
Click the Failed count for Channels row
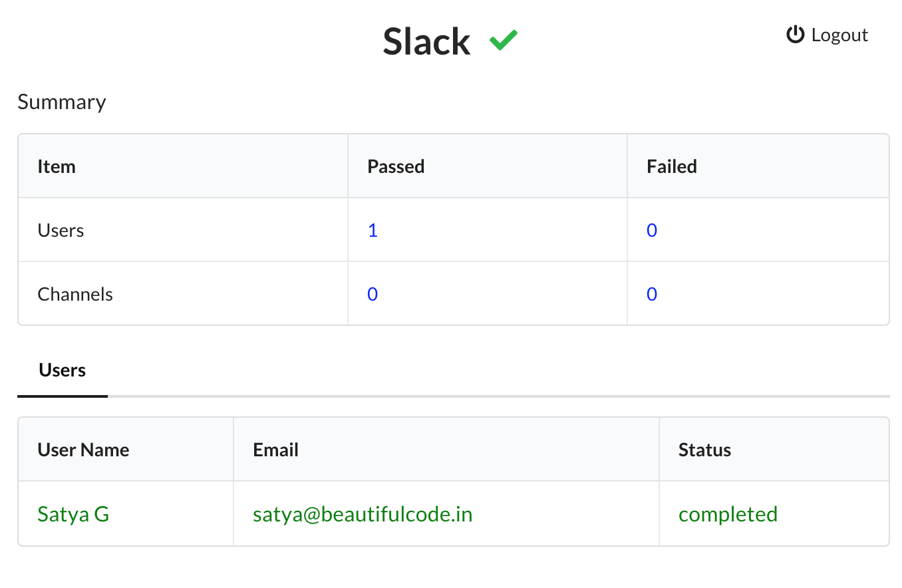[x=651, y=293]
